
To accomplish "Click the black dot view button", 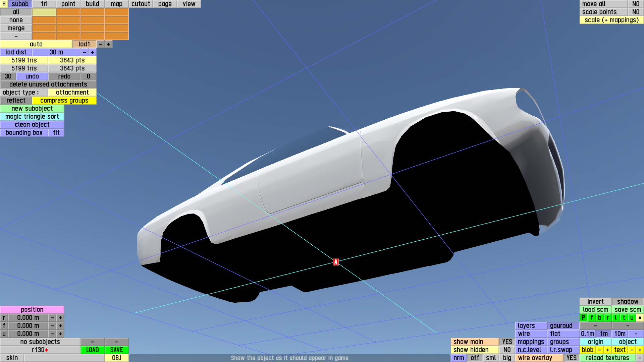I will click(640, 318).
